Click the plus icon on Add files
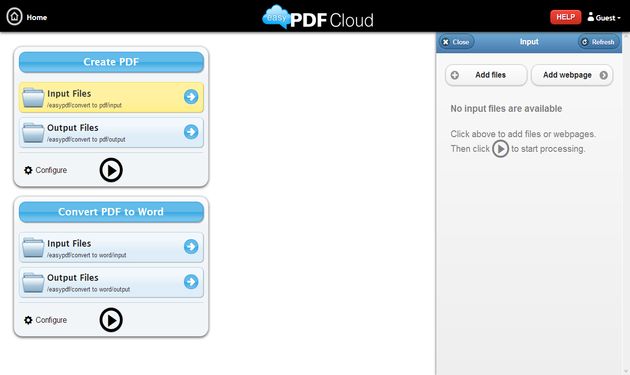This screenshot has width=630, height=375. pos(454,75)
